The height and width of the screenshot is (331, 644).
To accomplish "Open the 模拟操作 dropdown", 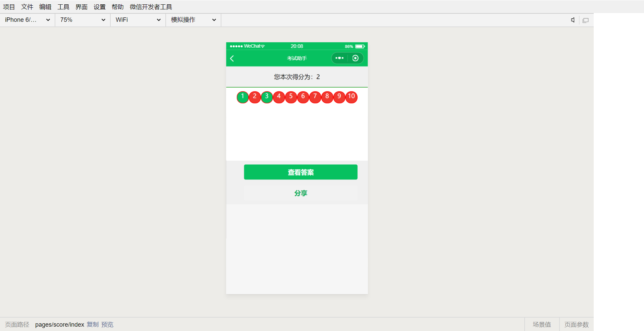I will (x=194, y=20).
